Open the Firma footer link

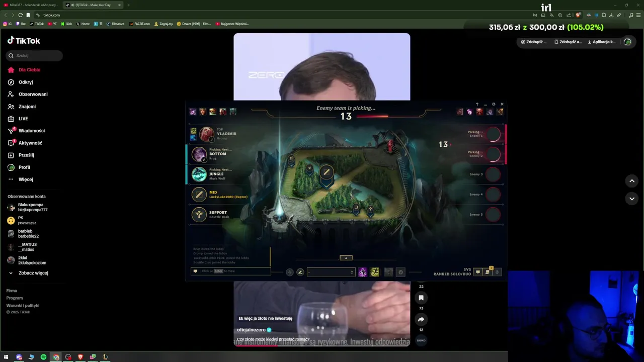point(12,291)
